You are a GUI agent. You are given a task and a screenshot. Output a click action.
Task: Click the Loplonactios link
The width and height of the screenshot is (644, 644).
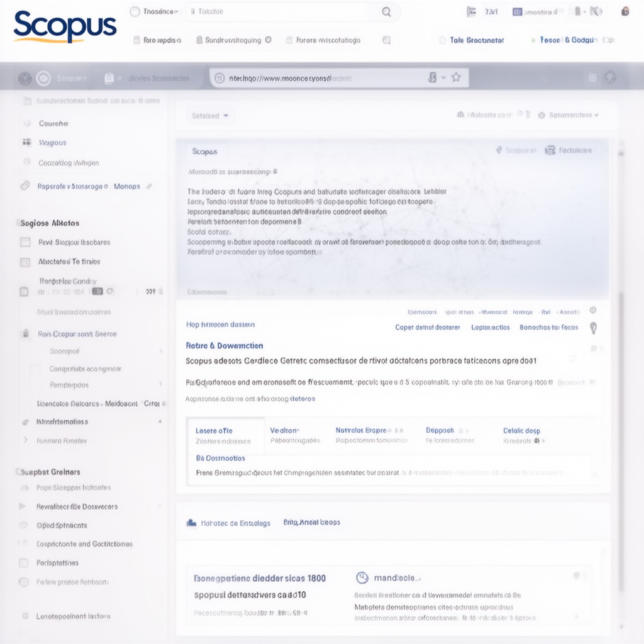pyautogui.click(x=491, y=327)
